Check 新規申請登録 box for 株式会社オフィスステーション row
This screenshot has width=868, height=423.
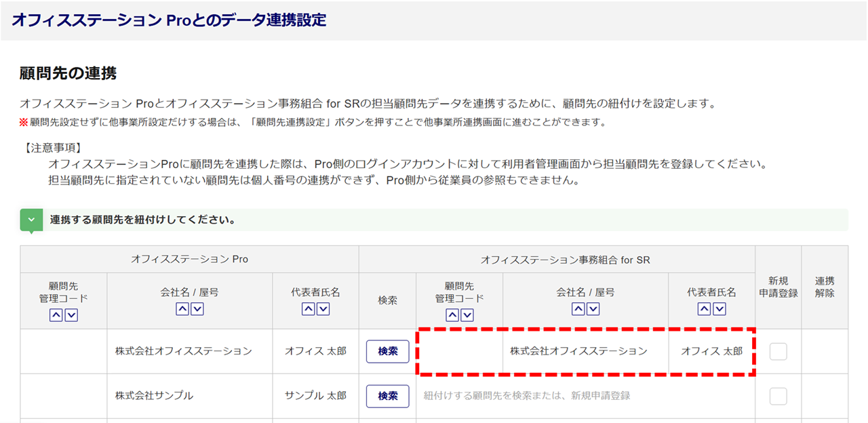point(778,351)
